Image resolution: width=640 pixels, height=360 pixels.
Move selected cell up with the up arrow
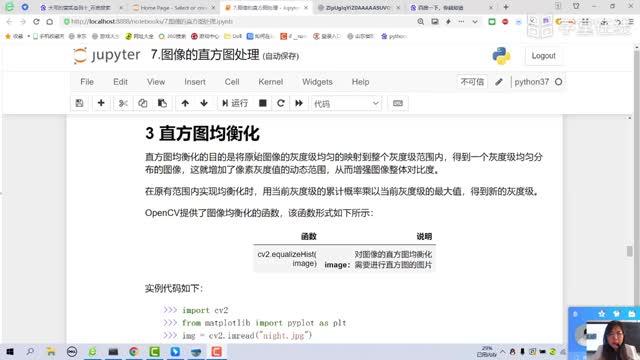(x=185, y=103)
